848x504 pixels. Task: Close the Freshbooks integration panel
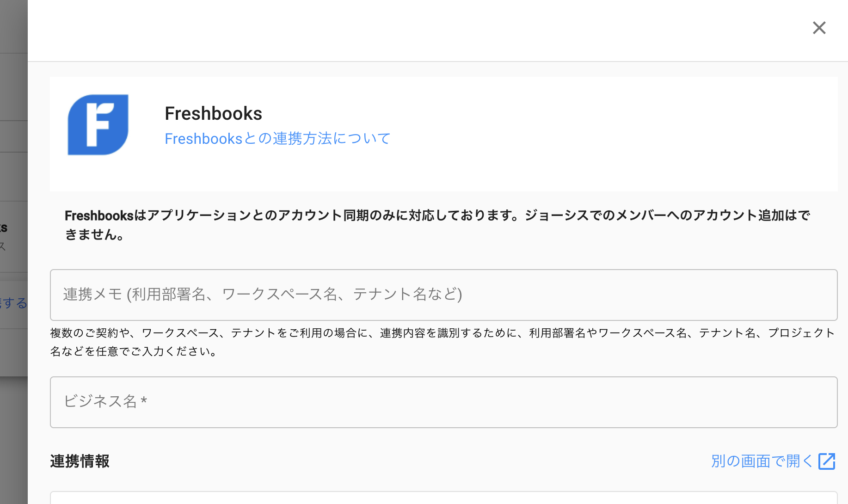click(819, 28)
